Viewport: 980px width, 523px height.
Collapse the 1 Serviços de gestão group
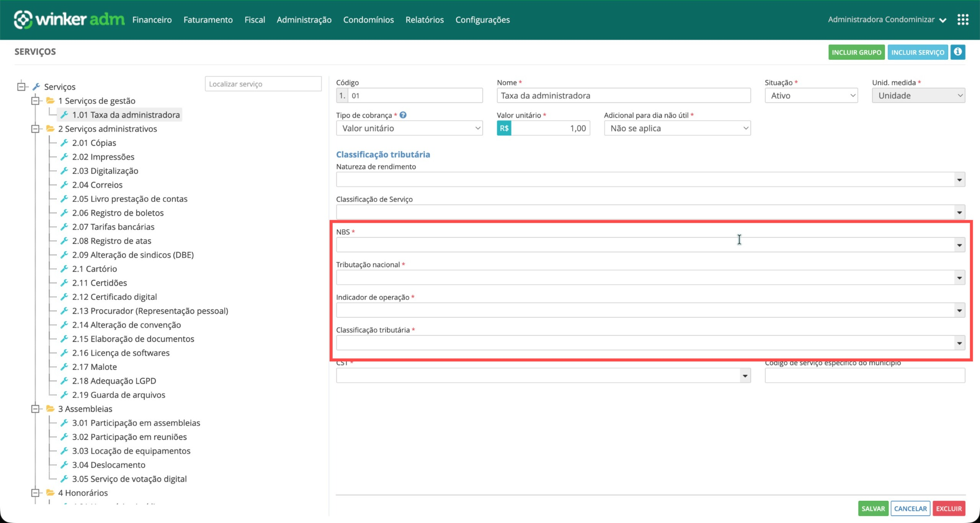[x=35, y=101]
